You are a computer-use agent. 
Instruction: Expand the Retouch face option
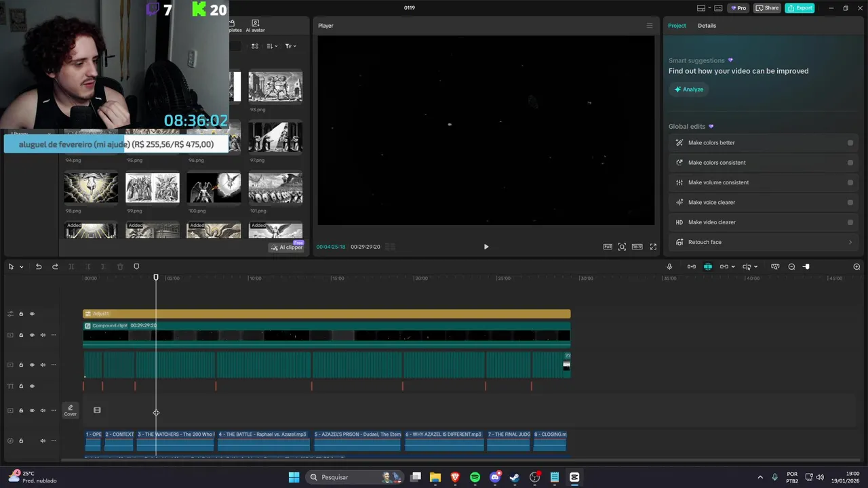[850, 242]
